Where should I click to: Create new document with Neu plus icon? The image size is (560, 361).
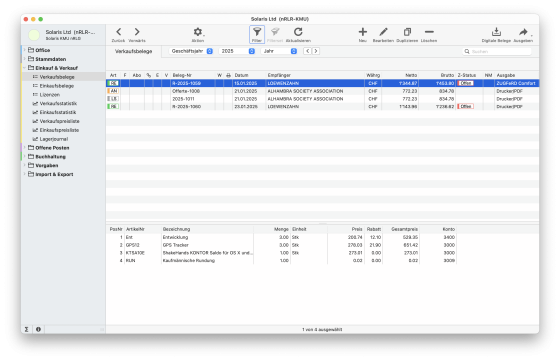362,32
